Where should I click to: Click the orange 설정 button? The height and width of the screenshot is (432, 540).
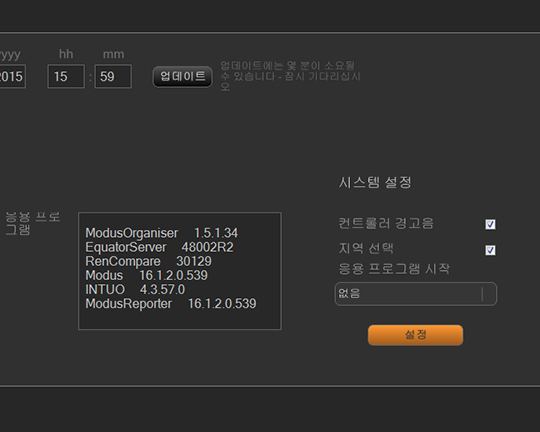coord(415,335)
